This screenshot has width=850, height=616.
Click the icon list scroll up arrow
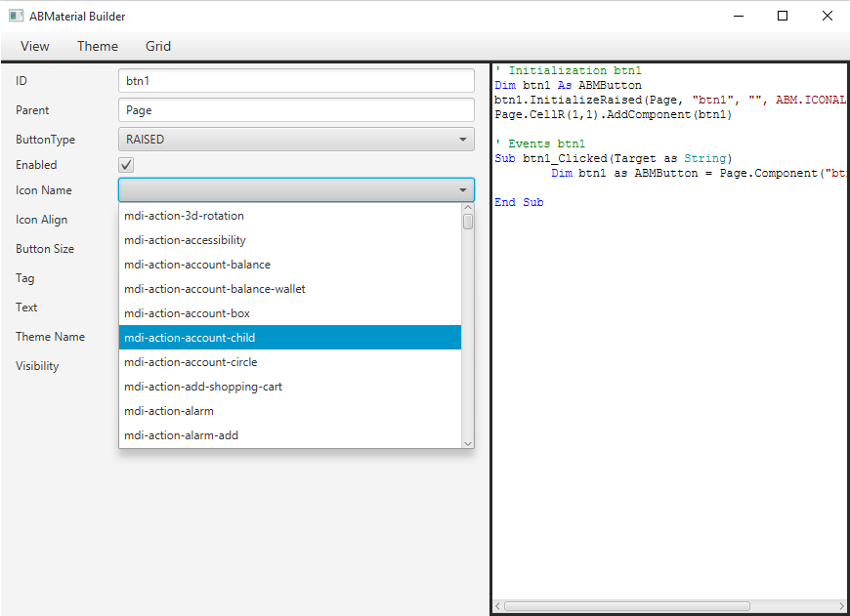tap(468, 208)
